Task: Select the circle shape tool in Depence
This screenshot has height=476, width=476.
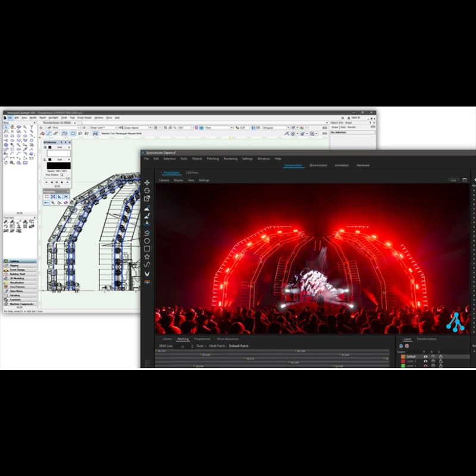Action: (x=147, y=241)
